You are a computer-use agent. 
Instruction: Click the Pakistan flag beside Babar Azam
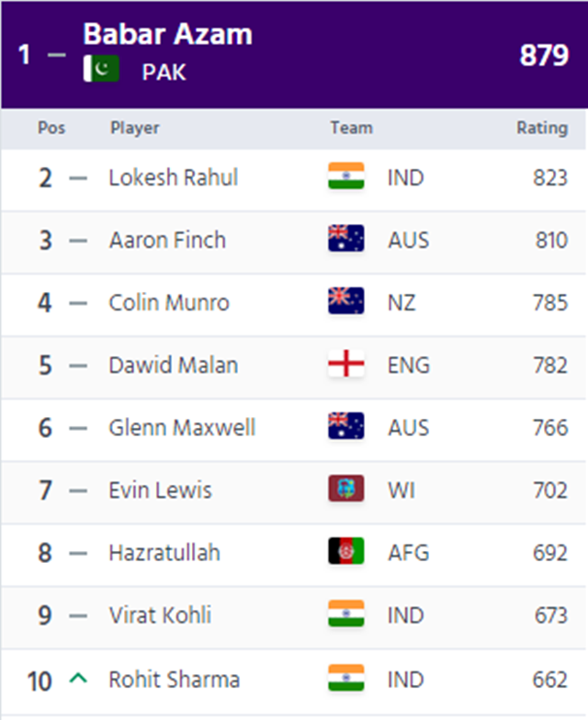click(101, 69)
